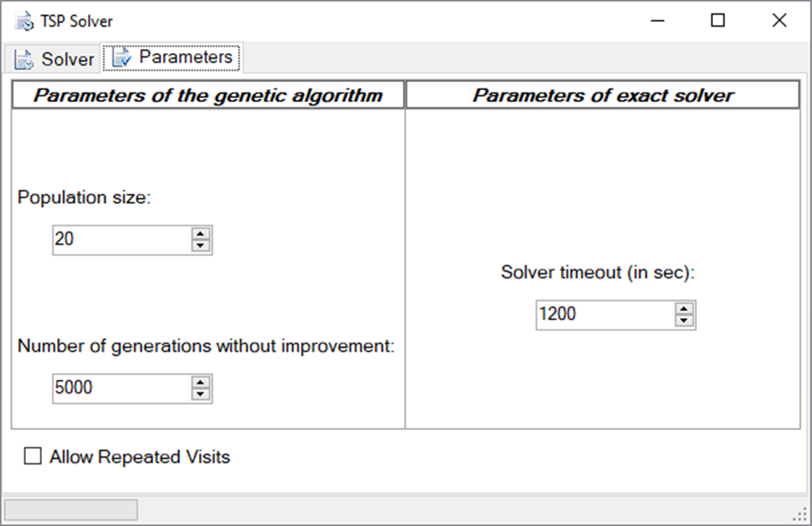Image resolution: width=812 pixels, height=526 pixels.
Task: Click inside the Population size input field
Action: (114, 240)
